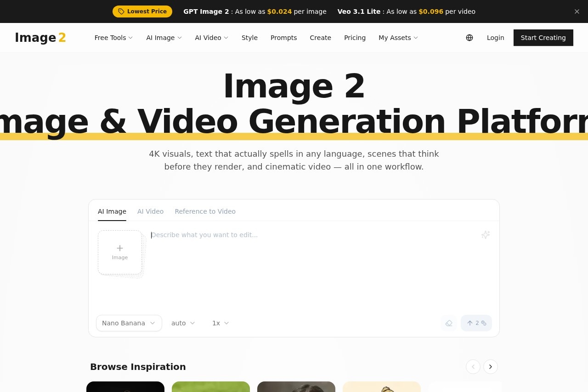
Task: Open the first dark inspiration thumbnail
Action: [125, 386]
